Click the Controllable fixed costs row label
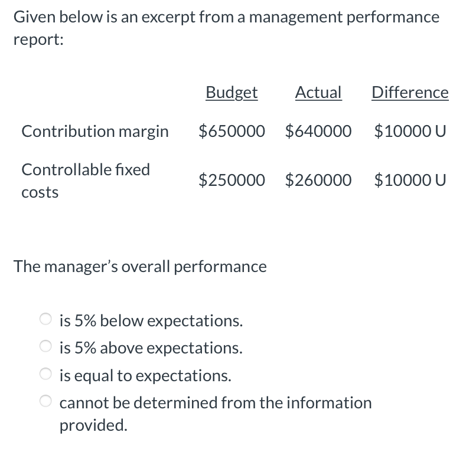The image size is (476, 465). [x=86, y=180]
